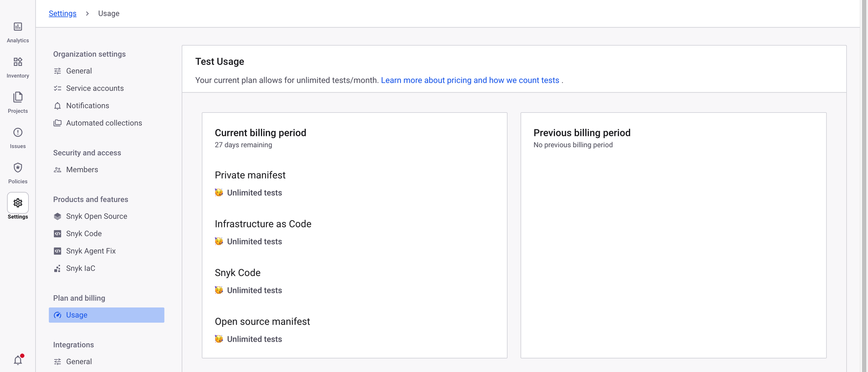Select the Settings gear icon
This screenshot has height=372, width=868.
point(18,203)
